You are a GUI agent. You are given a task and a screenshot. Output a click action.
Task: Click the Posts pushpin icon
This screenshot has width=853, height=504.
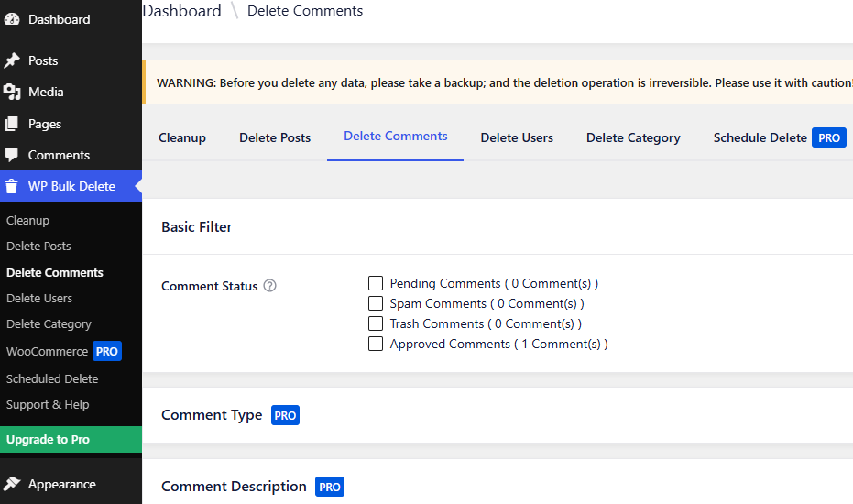point(12,60)
